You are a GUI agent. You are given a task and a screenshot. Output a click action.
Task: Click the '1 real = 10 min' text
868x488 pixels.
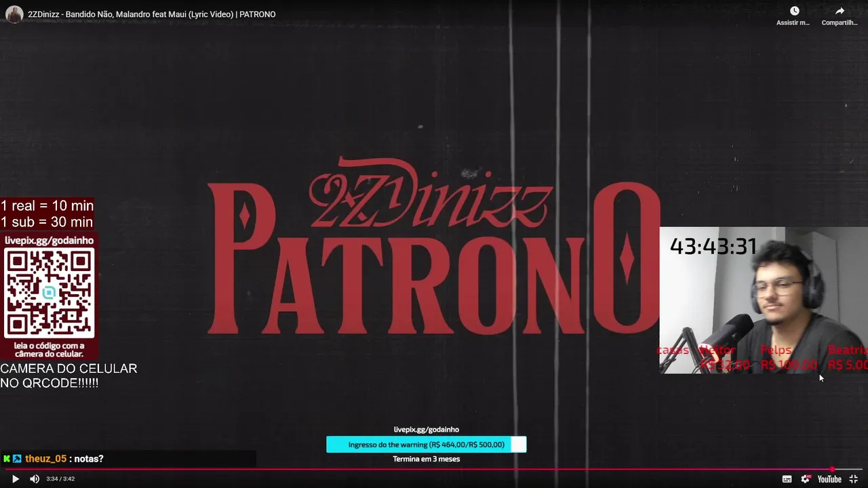47,205
